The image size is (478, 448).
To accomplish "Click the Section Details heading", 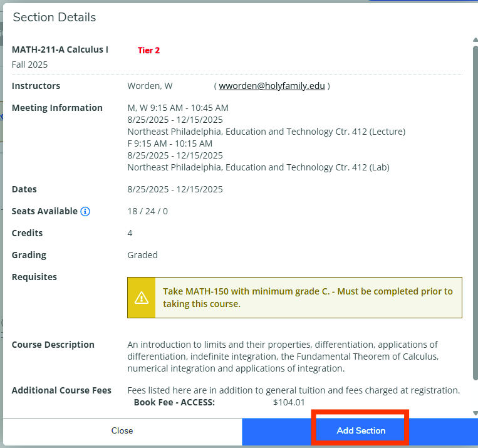I will (x=55, y=18).
